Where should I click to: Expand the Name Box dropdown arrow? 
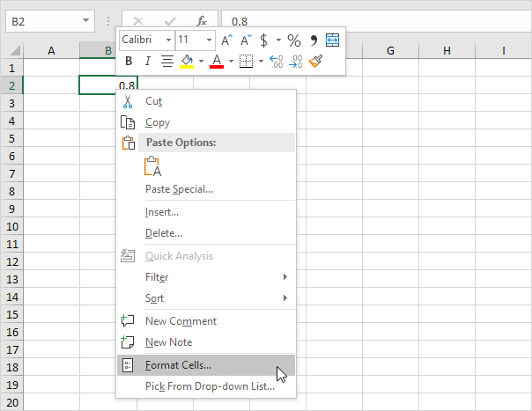click(x=85, y=19)
